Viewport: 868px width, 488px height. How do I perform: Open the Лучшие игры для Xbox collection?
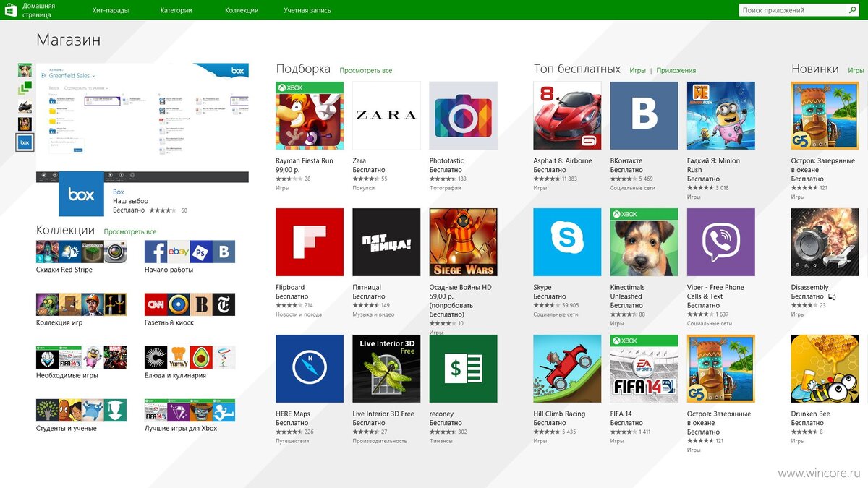(190, 415)
